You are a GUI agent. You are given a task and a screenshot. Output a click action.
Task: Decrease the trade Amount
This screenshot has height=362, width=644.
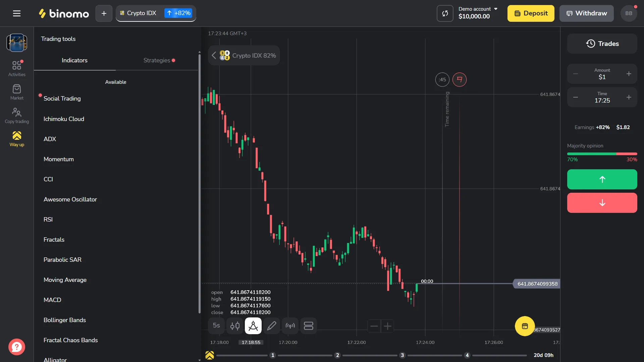pyautogui.click(x=576, y=74)
